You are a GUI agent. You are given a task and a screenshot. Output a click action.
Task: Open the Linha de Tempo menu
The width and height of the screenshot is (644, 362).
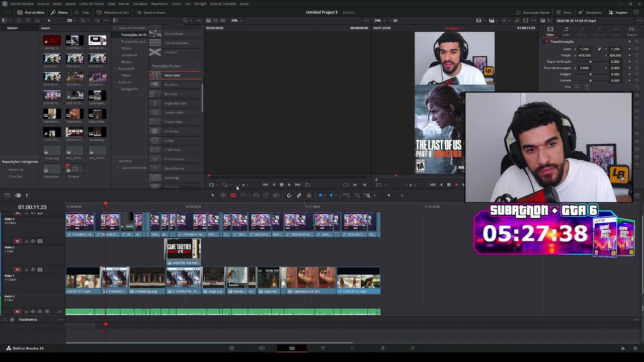coord(92,4)
